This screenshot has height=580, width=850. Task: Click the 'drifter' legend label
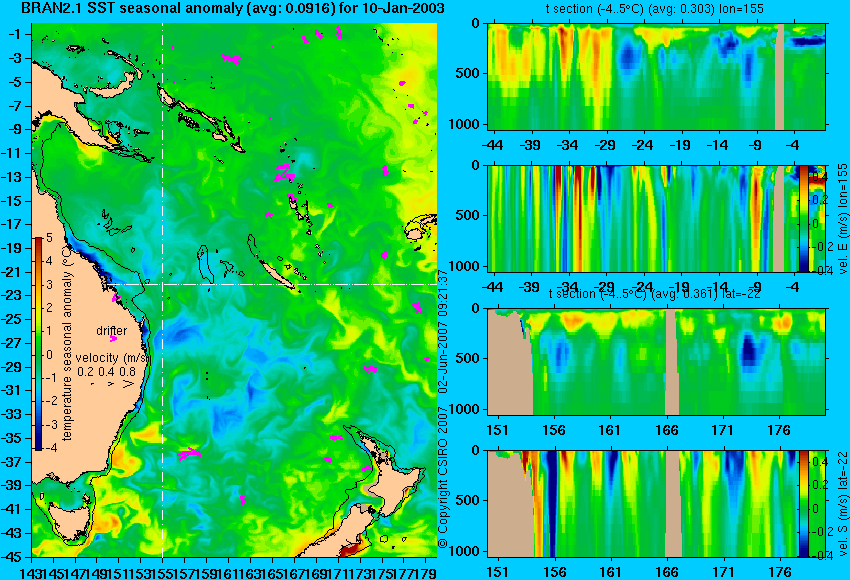pyautogui.click(x=112, y=331)
